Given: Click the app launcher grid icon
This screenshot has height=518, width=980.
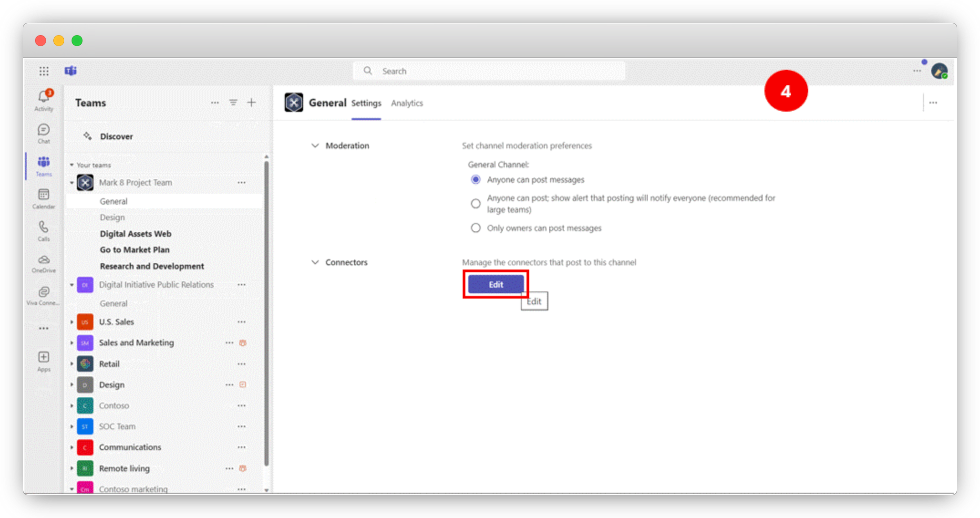Looking at the screenshot, I should point(44,71).
